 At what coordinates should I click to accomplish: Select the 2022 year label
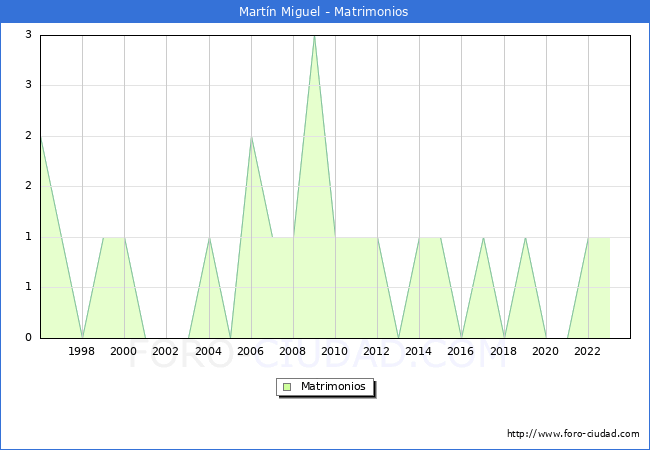tap(588, 351)
